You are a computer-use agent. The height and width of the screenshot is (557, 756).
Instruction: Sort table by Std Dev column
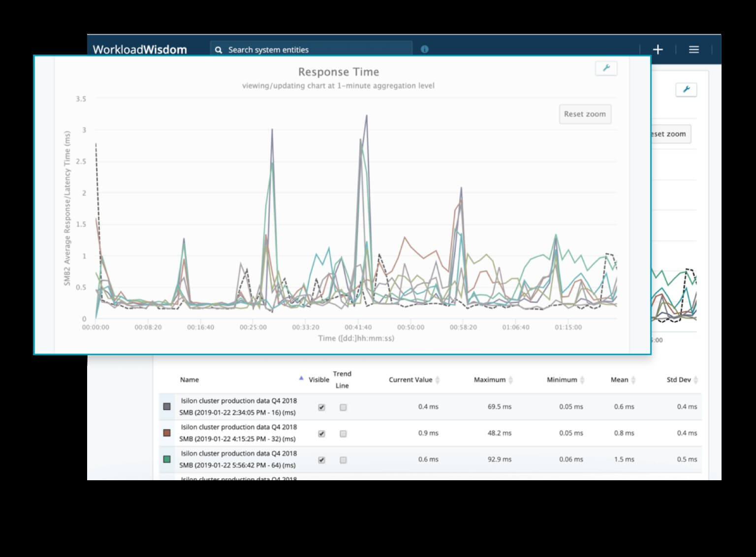(x=679, y=380)
